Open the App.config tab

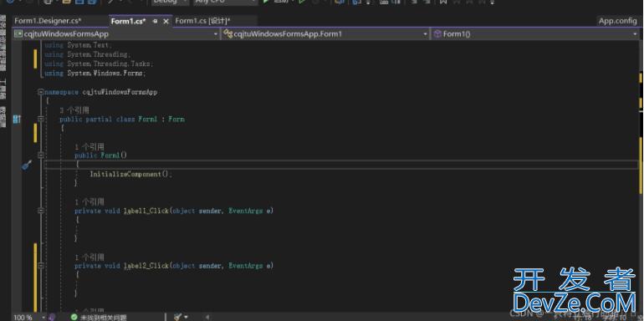pyautogui.click(x=617, y=21)
